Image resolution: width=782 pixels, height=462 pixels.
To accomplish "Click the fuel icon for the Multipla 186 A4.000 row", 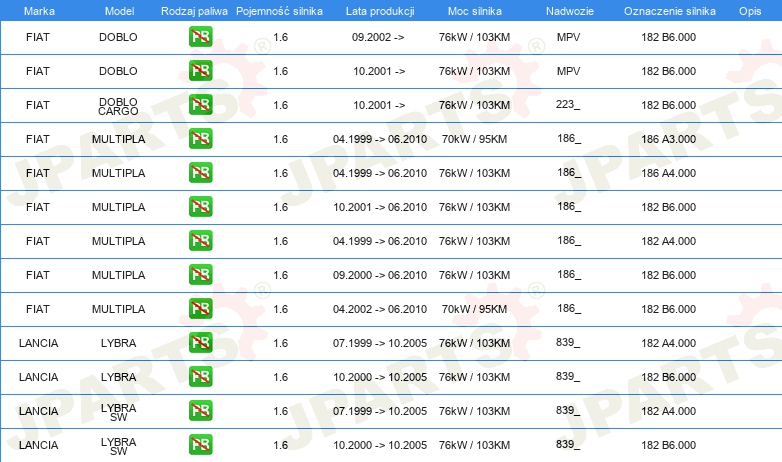I will click(x=200, y=173).
